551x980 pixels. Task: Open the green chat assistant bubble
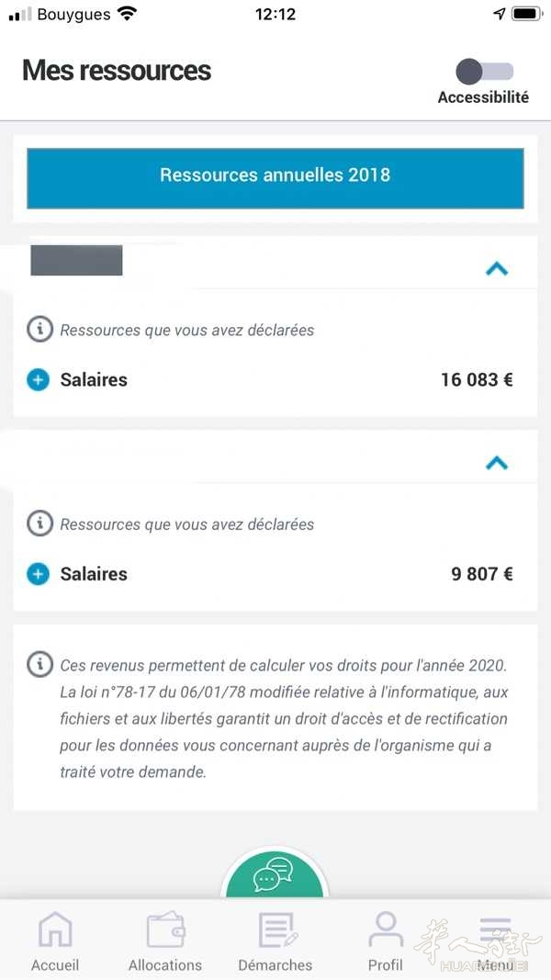coord(275,874)
